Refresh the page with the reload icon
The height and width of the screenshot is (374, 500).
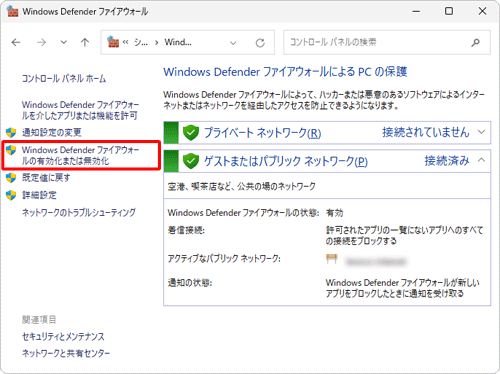click(x=260, y=43)
